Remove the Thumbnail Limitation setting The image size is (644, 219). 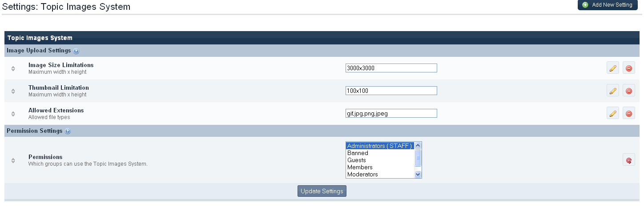(x=628, y=91)
